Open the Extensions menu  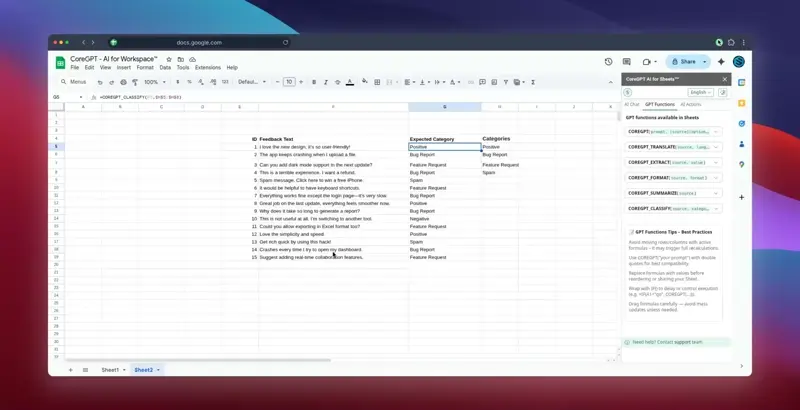[x=208, y=67]
